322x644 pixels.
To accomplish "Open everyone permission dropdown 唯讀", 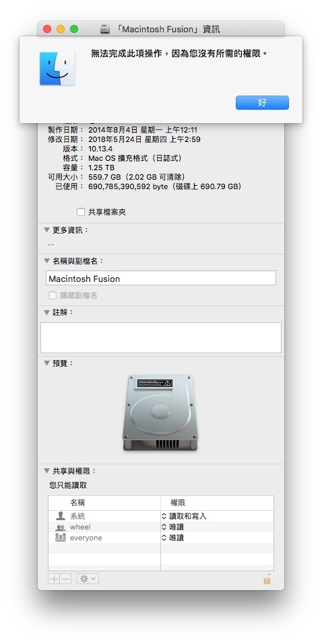I will click(x=172, y=538).
